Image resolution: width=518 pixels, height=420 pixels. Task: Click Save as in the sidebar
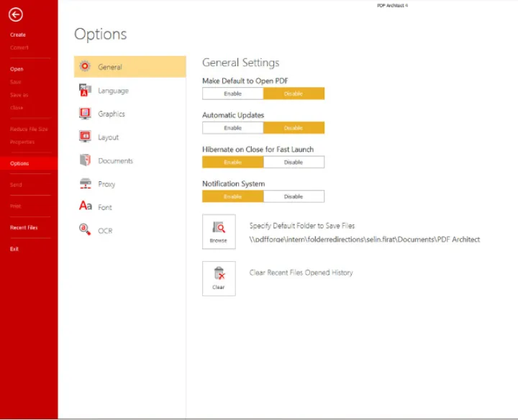point(19,95)
